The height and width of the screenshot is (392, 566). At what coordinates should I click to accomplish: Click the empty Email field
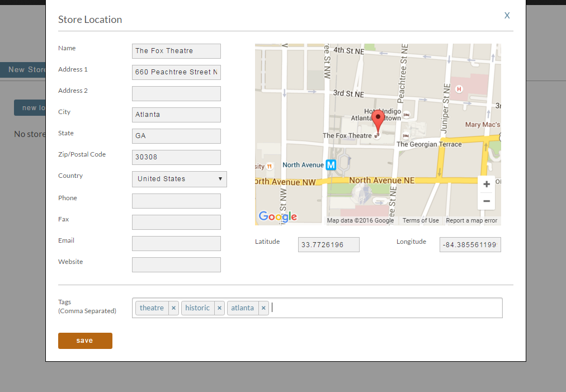point(176,244)
